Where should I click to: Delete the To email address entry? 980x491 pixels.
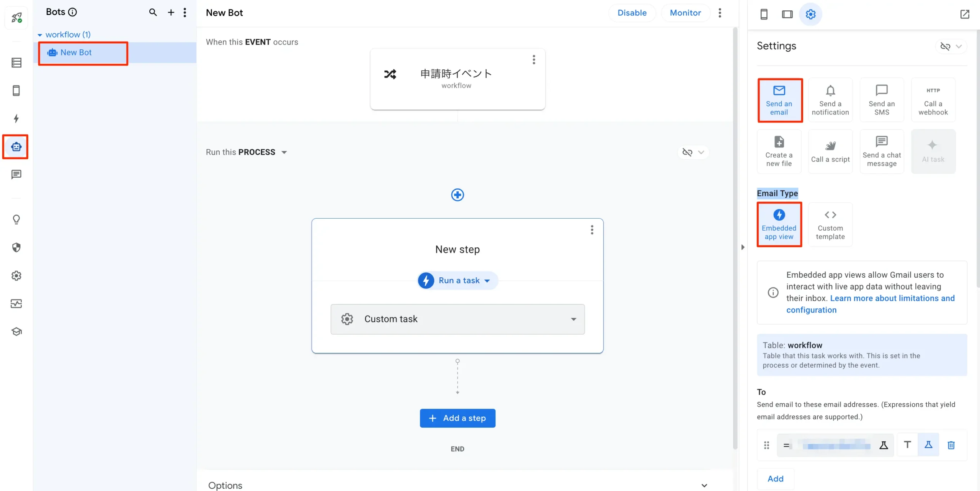[x=951, y=445]
